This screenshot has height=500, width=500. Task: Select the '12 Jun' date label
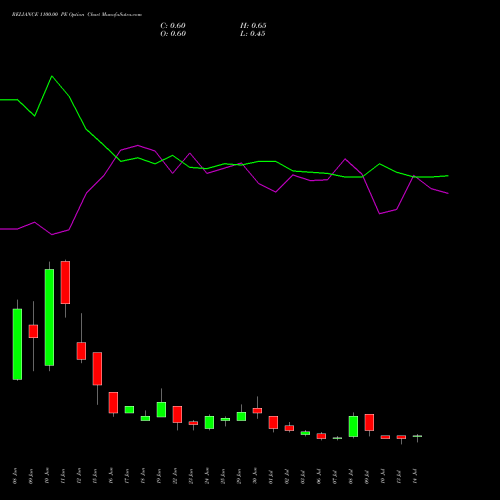click(79, 476)
